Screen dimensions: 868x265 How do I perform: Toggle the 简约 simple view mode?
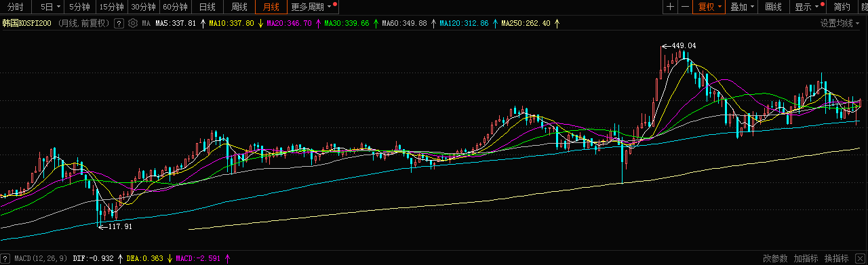(842, 7)
